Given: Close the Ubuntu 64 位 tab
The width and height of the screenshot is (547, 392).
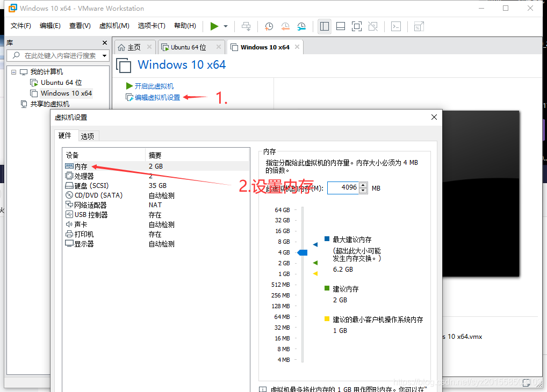Looking at the screenshot, I should (219, 47).
